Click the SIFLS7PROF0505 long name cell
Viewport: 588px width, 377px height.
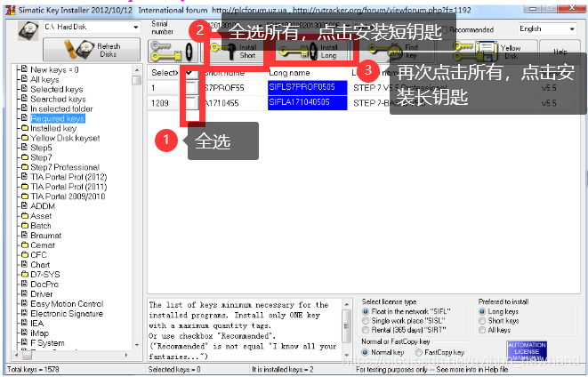[307, 88]
